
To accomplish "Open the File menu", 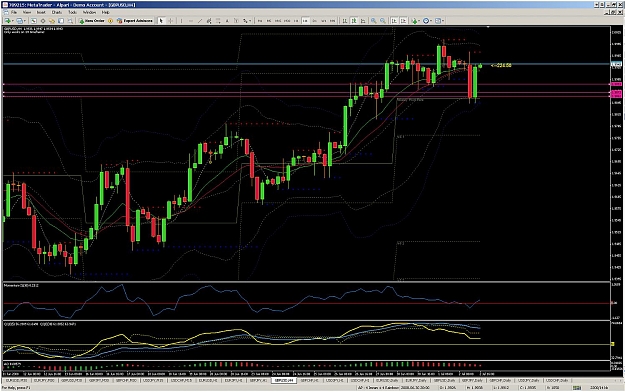I will tap(14, 12).
